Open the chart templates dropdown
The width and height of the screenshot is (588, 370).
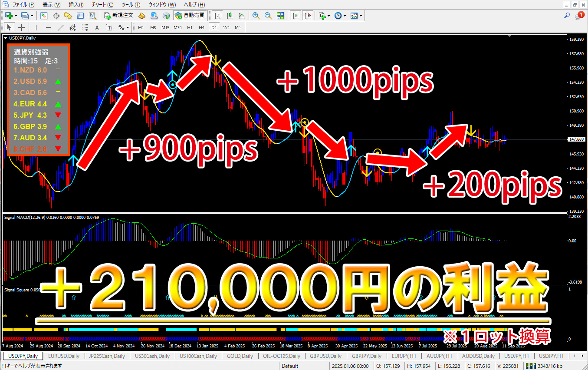click(x=356, y=16)
